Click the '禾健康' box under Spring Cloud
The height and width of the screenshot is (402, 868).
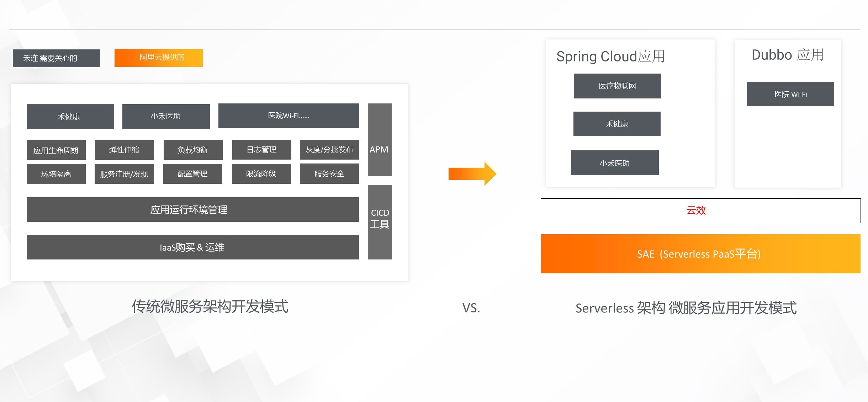pyautogui.click(x=617, y=124)
